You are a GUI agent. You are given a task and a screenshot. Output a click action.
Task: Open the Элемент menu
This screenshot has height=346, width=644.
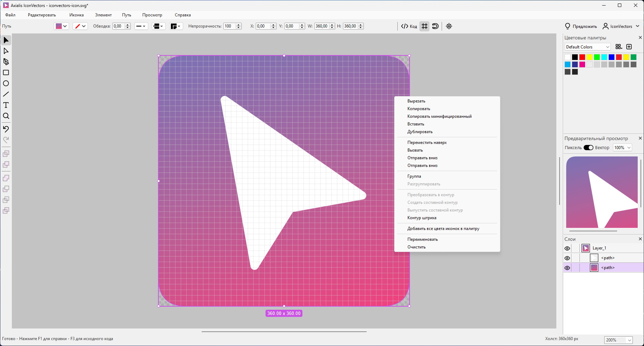103,15
